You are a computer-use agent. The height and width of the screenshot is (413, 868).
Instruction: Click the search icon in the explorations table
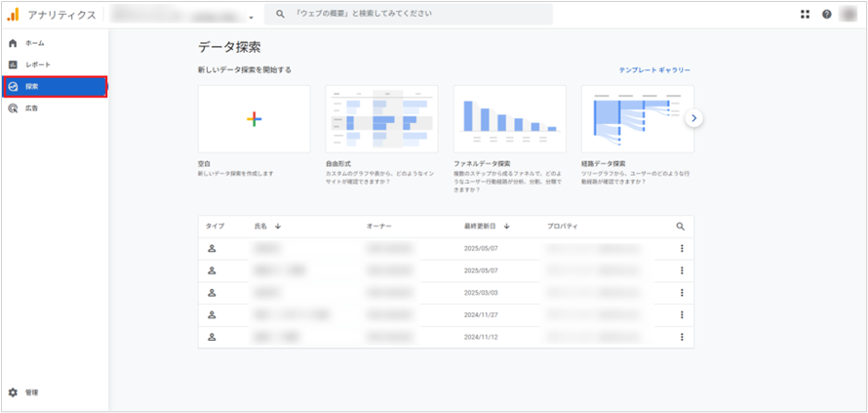point(681,227)
